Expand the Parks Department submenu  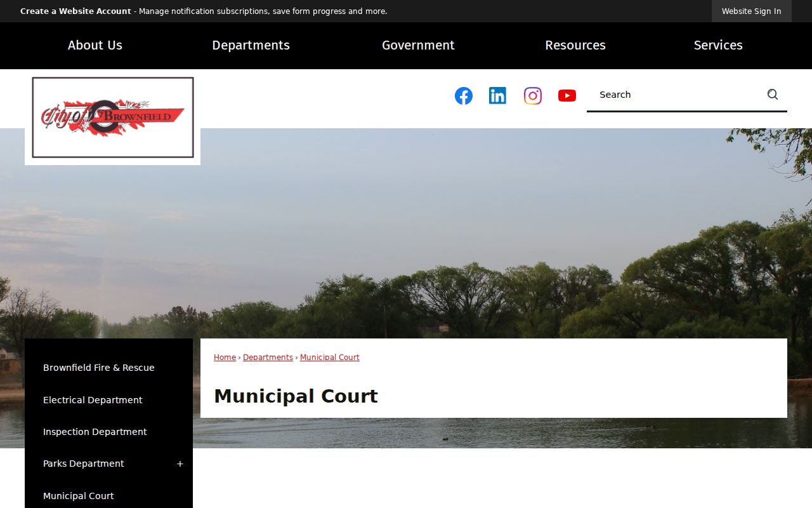pyautogui.click(x=180, y=464)
